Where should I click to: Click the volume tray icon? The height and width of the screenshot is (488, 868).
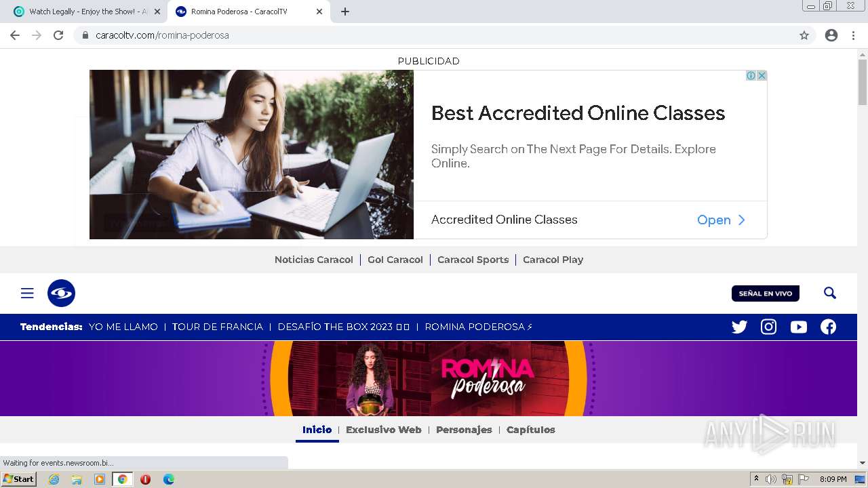[x=771, y=479]
